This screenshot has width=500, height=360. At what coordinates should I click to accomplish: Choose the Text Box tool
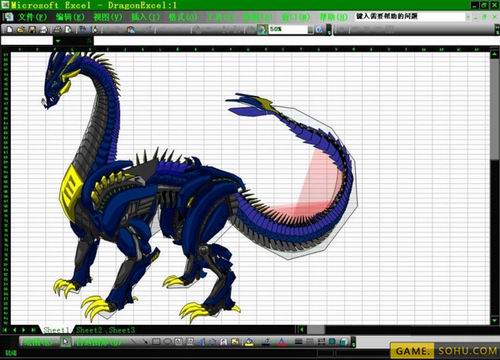pyautogui.click(x=179, y=342)
